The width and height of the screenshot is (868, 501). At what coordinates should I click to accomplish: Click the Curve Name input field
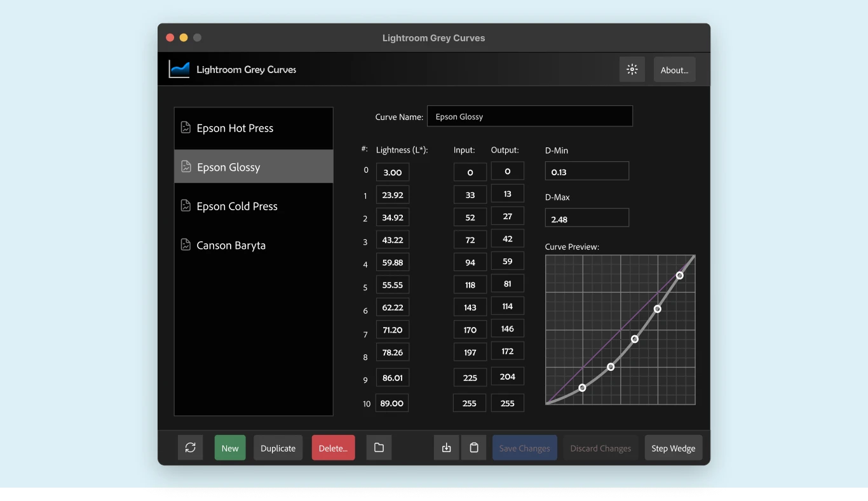point(530,116)
